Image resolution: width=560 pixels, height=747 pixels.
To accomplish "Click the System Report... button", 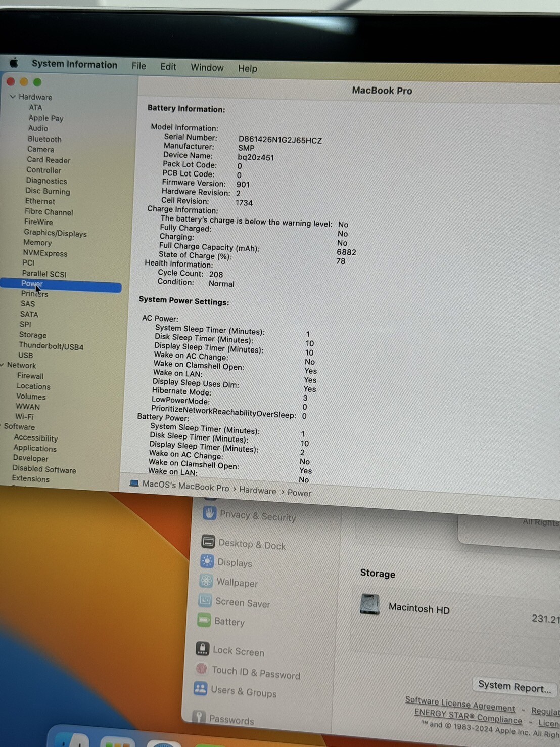I will 515,687.
